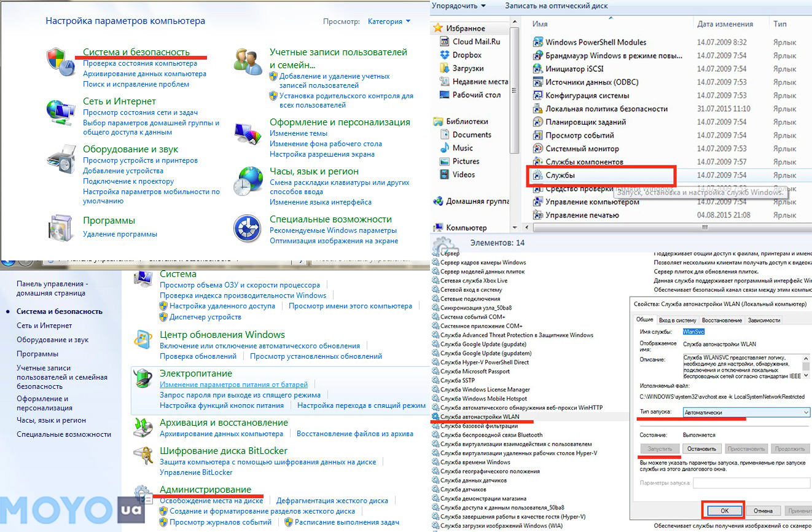Click the Параметры запуска input field
Screen dimensions: 812x532
tap(751, 483)
